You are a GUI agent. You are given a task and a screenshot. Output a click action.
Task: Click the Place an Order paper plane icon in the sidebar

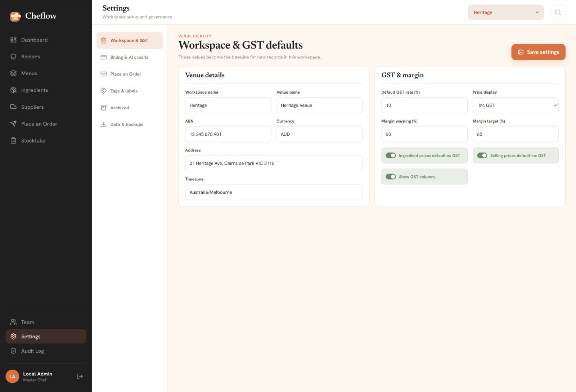click(13, 124)
